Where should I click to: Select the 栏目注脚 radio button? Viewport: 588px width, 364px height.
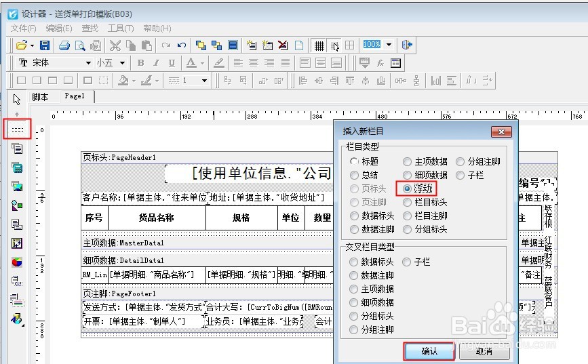tap(407, 216)
